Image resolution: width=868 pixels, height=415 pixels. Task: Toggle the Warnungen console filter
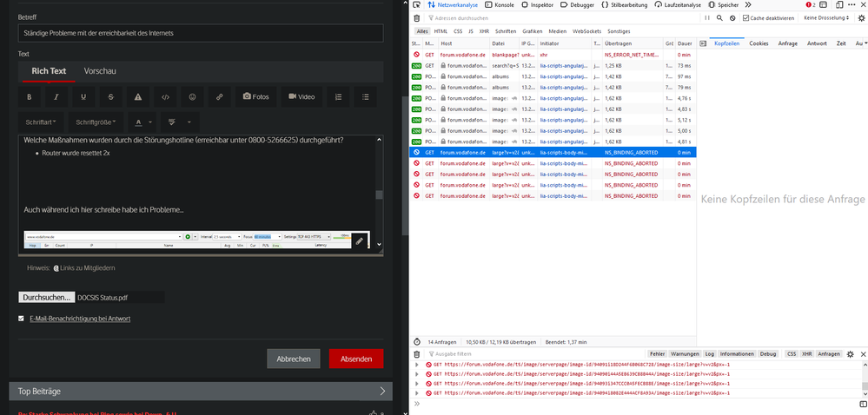tap(685, 353)
